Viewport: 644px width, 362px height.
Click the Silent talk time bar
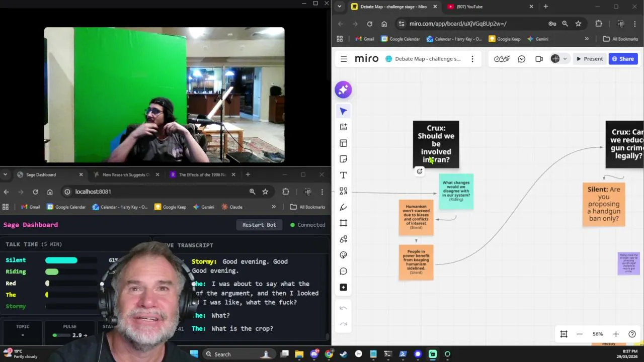click(x=71, y=260)
